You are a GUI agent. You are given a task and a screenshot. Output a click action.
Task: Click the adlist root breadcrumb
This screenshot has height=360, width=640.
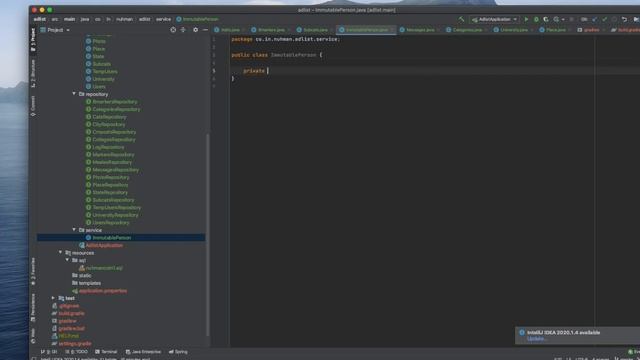point(40,19)
